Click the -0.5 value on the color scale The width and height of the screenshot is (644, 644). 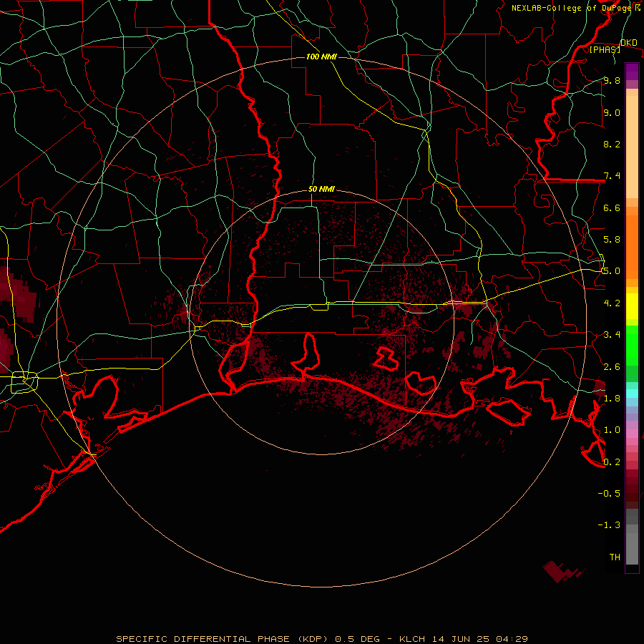(609, 494)
